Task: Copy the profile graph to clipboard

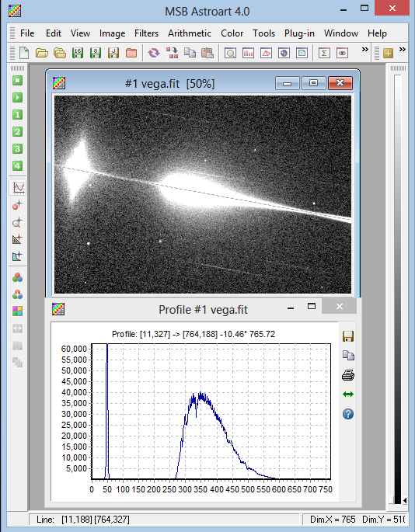Action: (x=348, y=356)
